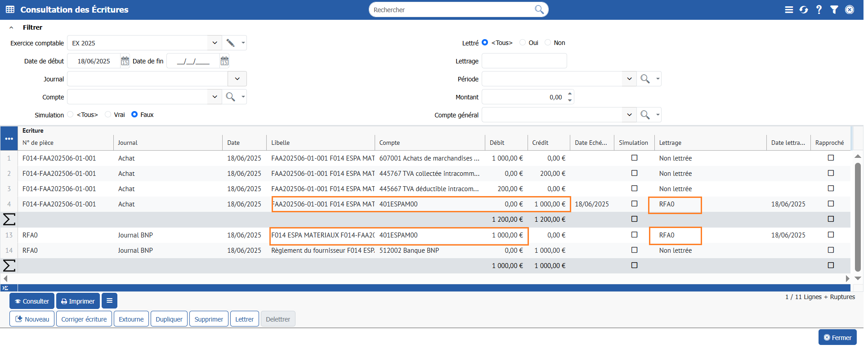Open the Période dropdown arrow
The width and height of the screenshot is (868, 349).
(x=629, y=79)
